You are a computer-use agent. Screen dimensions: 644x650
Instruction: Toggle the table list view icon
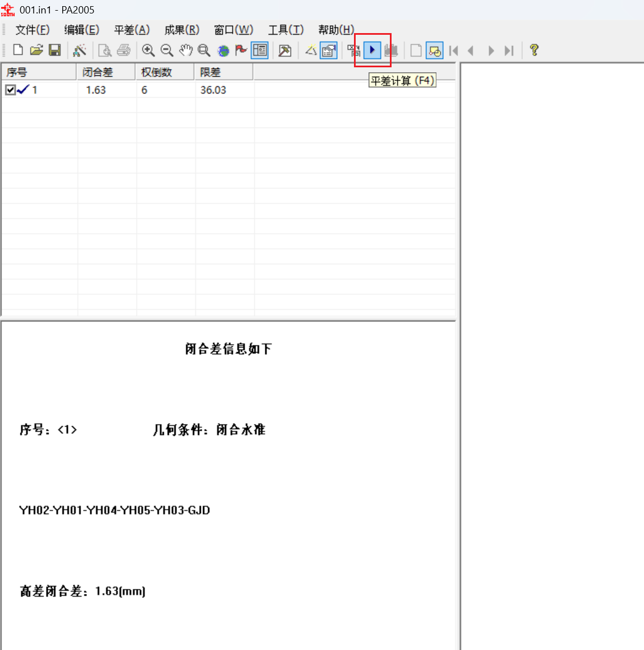260,50
